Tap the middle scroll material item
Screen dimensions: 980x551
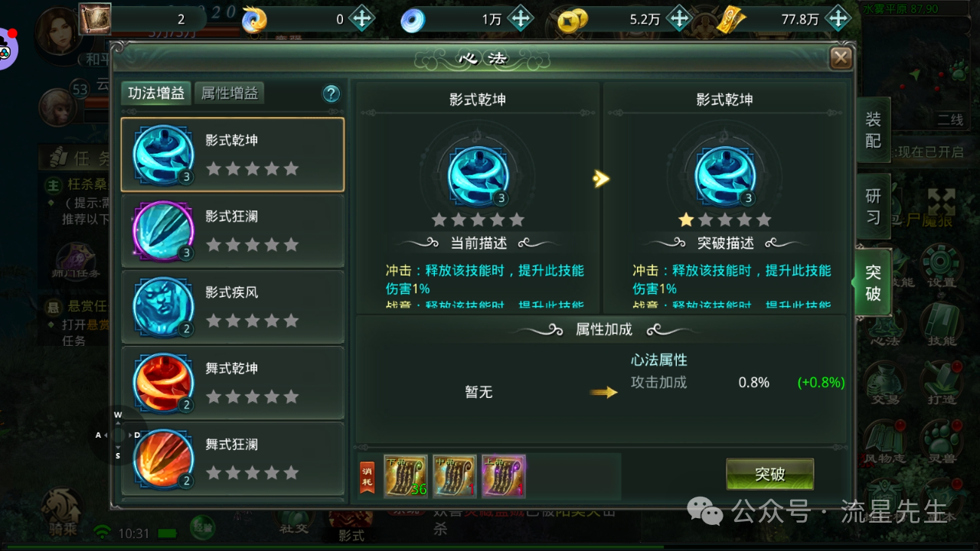(455, 477)
